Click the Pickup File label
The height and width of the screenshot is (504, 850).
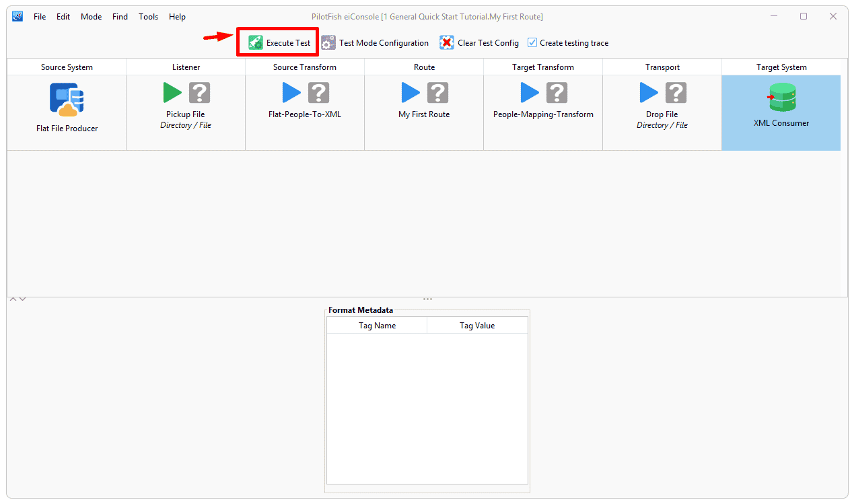186,114
